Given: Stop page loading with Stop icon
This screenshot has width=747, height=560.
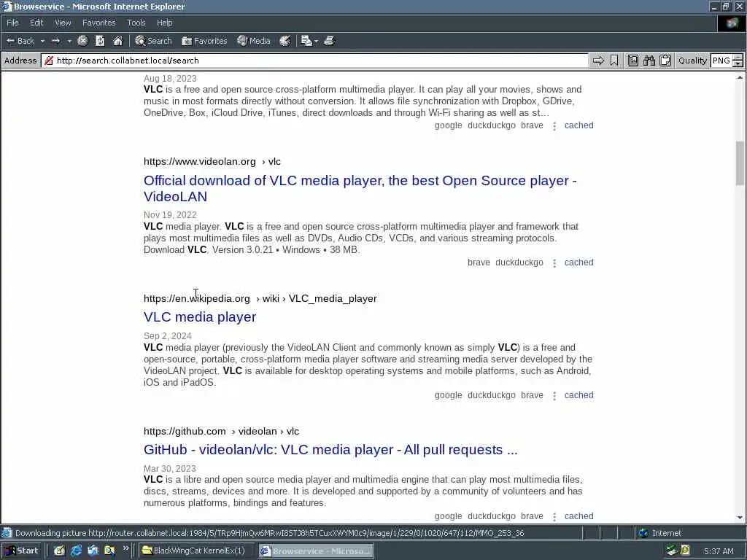Looking at the screenshot, I should pyautogui.click(x=82, y=41).
